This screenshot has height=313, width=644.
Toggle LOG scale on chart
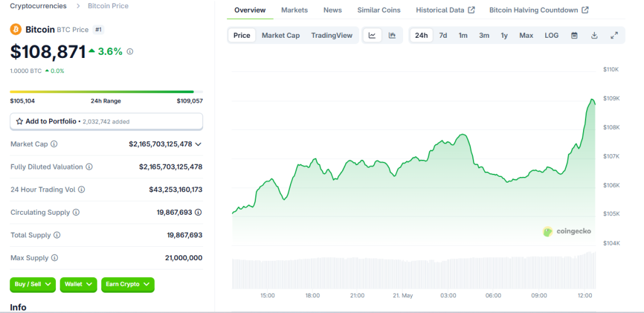tap(552, 35)
